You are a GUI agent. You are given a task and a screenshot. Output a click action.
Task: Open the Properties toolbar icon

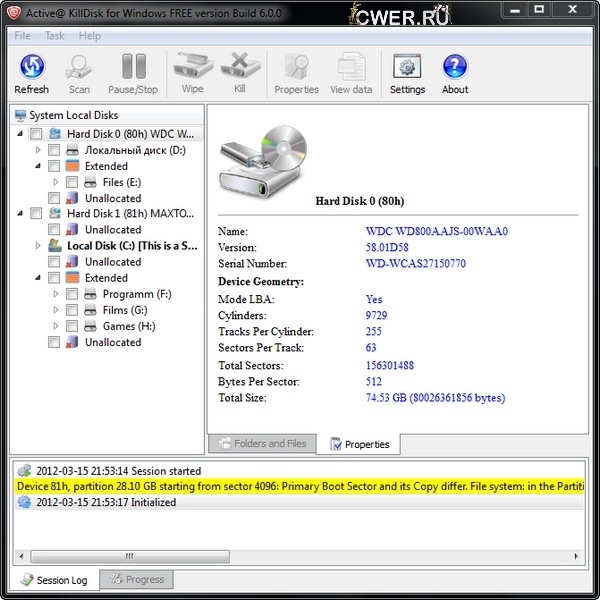click(296, 74)
